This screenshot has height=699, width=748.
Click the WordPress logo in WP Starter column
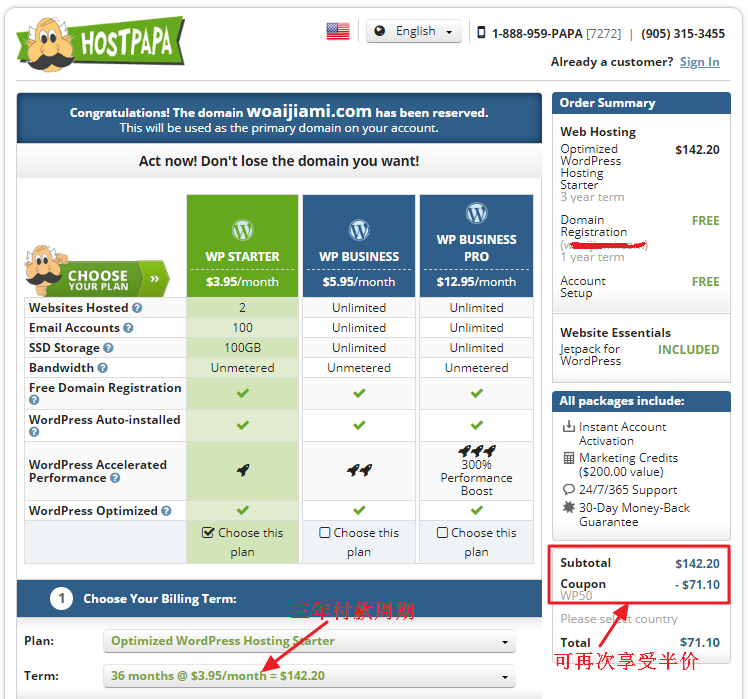click(x=242, y=230)
